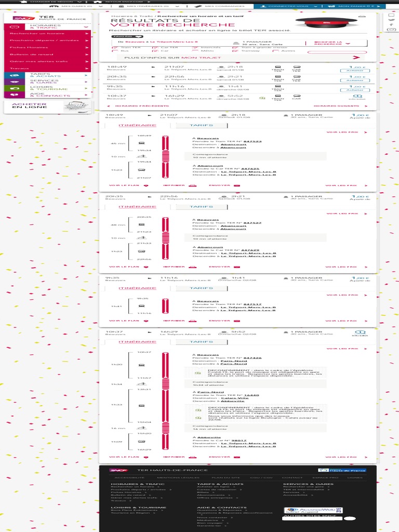Click the Instagram share icon
Viewport: 399px width, 532px height.
(x=391, y=30)
